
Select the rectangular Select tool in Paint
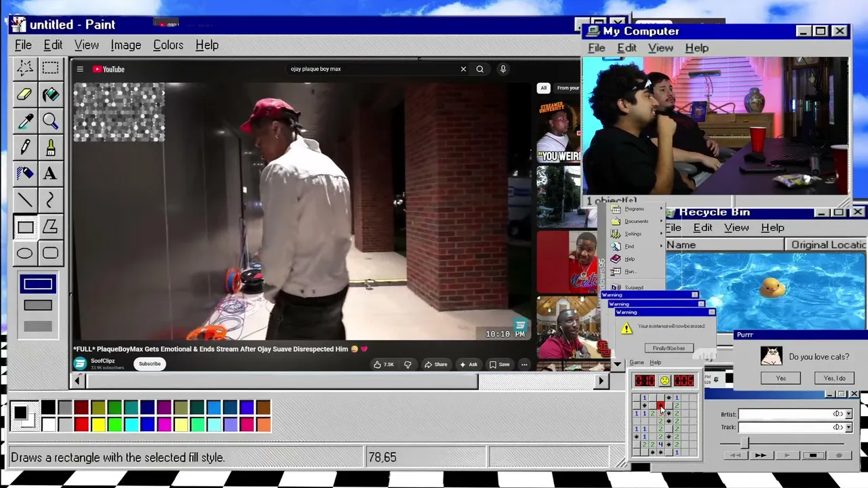click(50, 67)
